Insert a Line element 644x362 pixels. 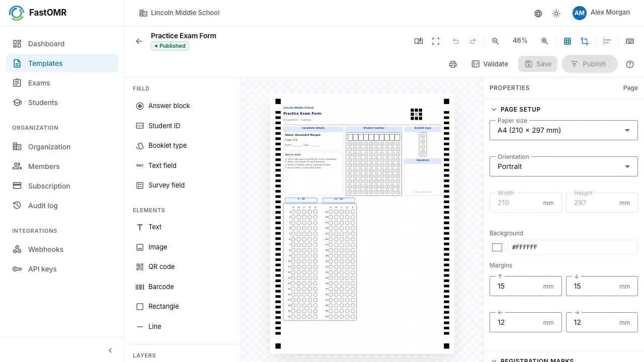coord(183,326)
